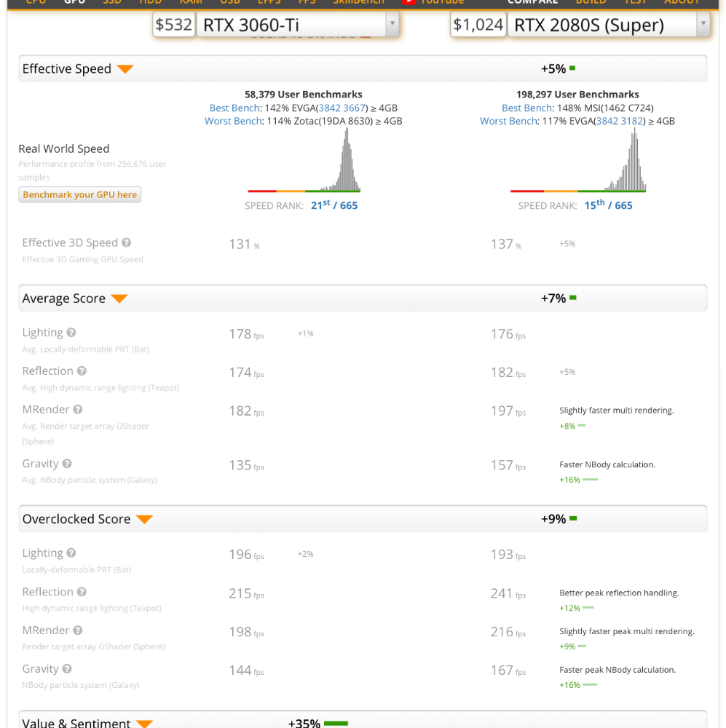Click the 21st / 665 speed rank link
This screenshot has height=728, width=726.
(x=334, y=205)
